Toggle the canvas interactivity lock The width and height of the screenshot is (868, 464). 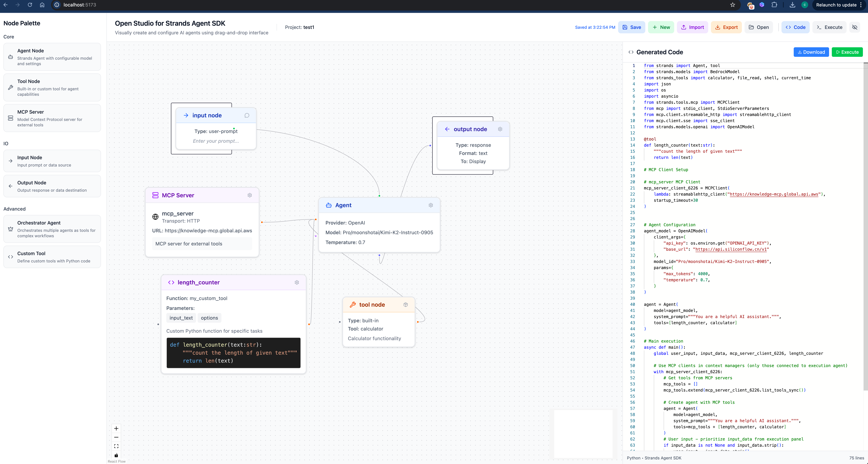pos(116,455)
